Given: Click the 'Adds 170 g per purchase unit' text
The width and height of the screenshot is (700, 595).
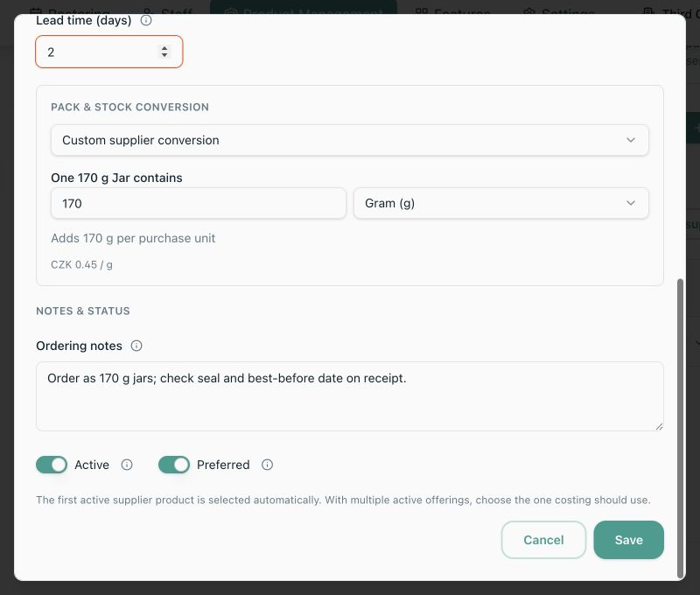Looking at the screenshot, I should click(133, 238).
